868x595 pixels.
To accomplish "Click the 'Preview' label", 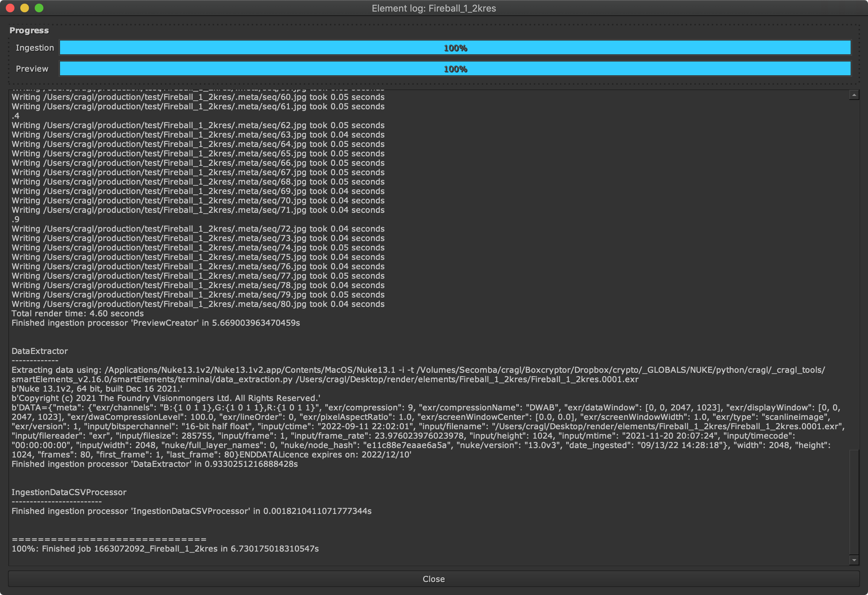I will [x=32, y=69].
